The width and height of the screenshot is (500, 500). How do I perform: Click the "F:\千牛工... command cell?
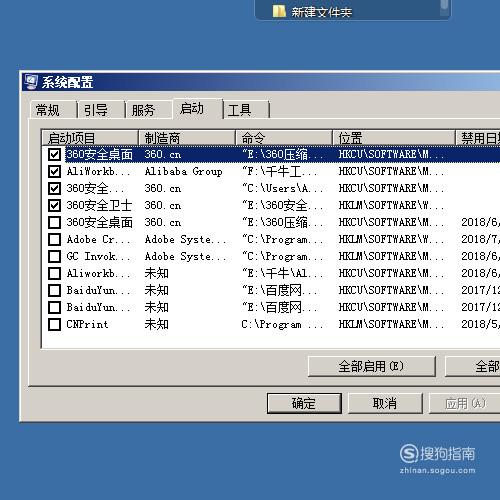(280, 171)
